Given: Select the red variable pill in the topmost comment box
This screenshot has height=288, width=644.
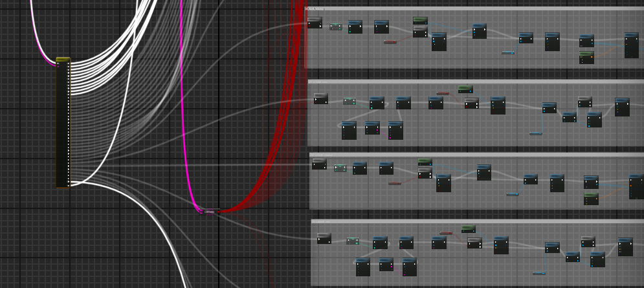Looking at the screenshot, I should 390,42.
